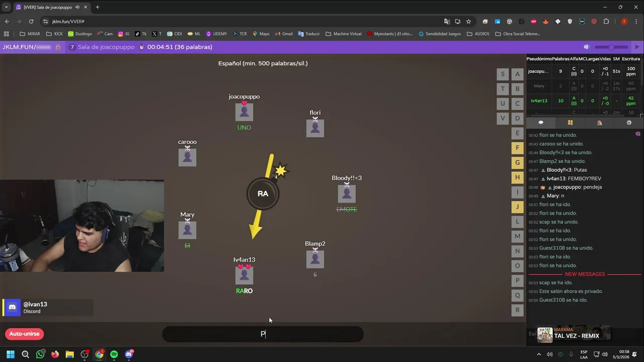644x362 pixels.
Task: Show hidden tray icons chevron
Action: pos(539,354)
